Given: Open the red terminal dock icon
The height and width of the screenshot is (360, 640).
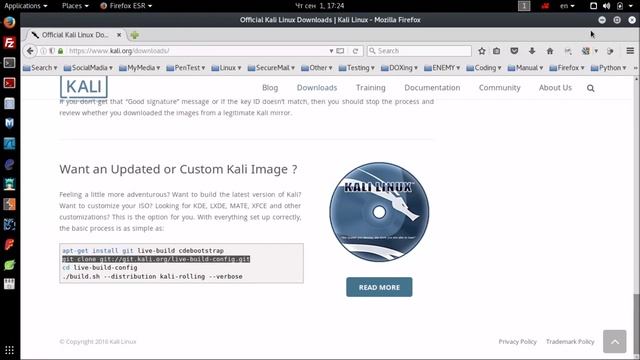Looking at the screenshot, I should coord(9,83).
